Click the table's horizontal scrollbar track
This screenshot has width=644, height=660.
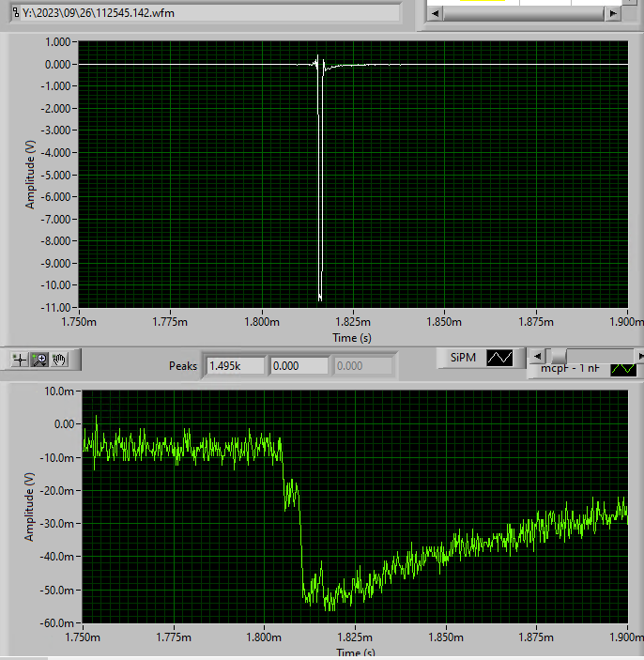[524, 13]
